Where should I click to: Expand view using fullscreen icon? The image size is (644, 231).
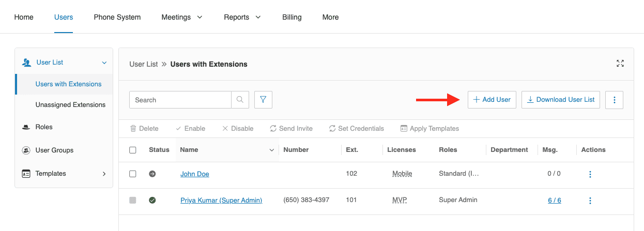[x=620, y=64]
